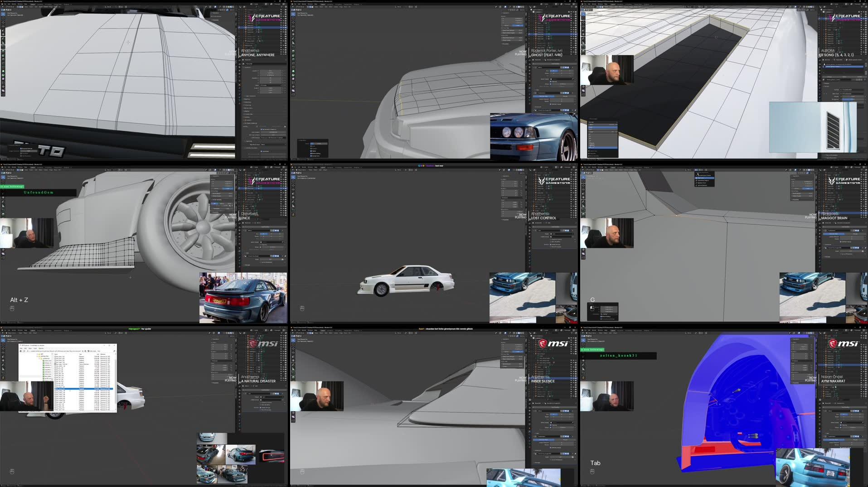Toggle Ignore Sharpness checkbox in Maggot Brain modifier panel
868x487 pixels.
point(840,254)
